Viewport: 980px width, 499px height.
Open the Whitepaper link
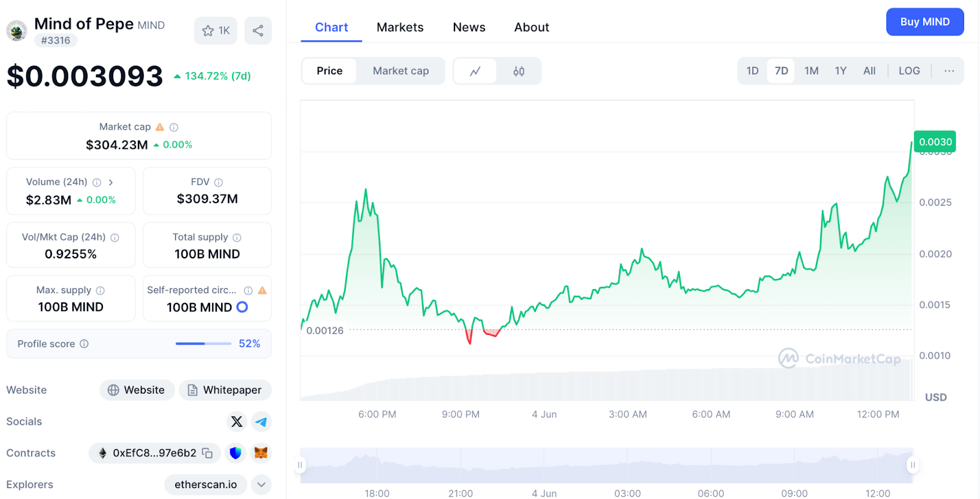tap(225, 390)
